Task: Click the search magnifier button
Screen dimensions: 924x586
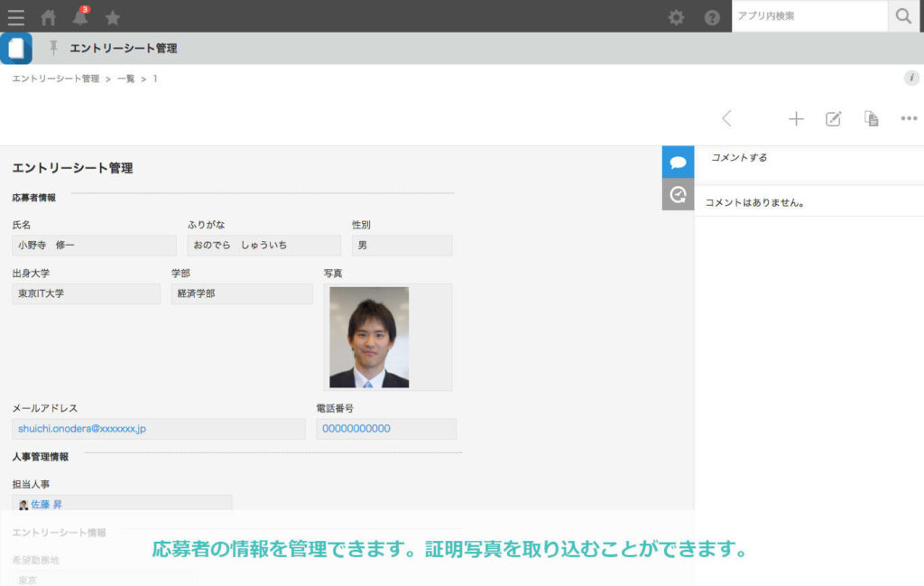Action: (903, 16)
